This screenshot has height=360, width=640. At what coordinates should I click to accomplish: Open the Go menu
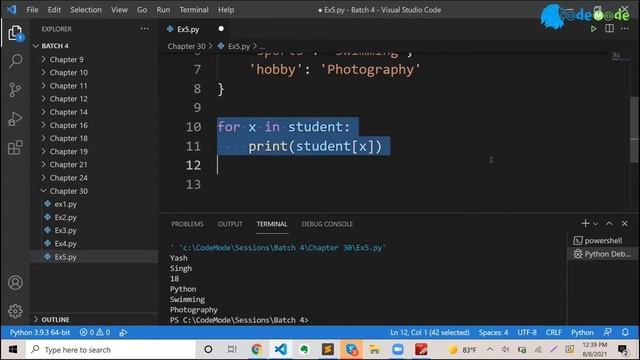coord(142,10)
